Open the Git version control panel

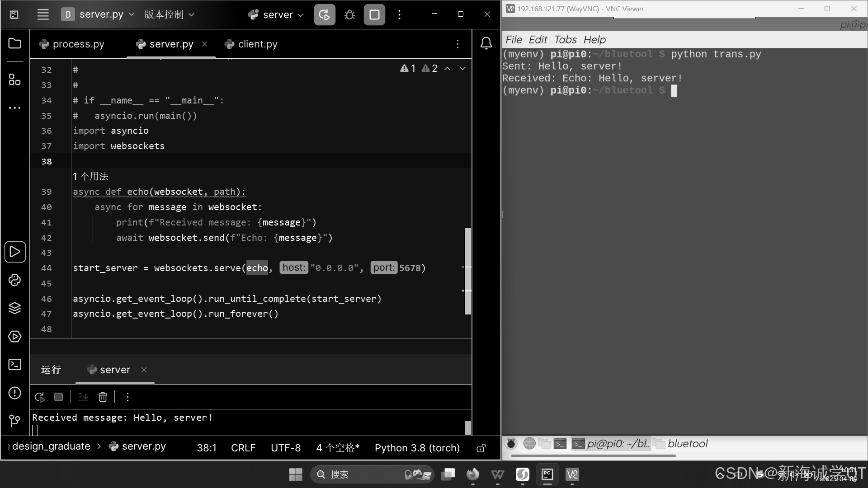tap(14, 421)
